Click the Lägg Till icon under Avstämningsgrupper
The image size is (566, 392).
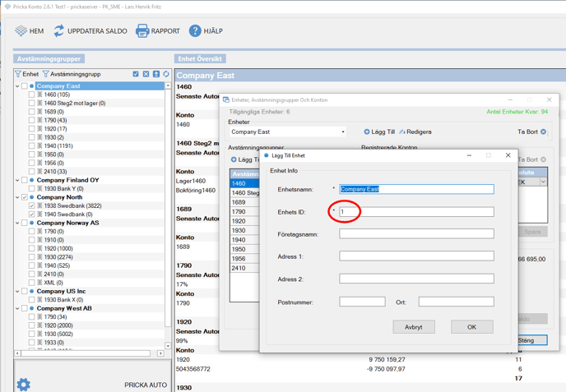(x=234, y=159)
